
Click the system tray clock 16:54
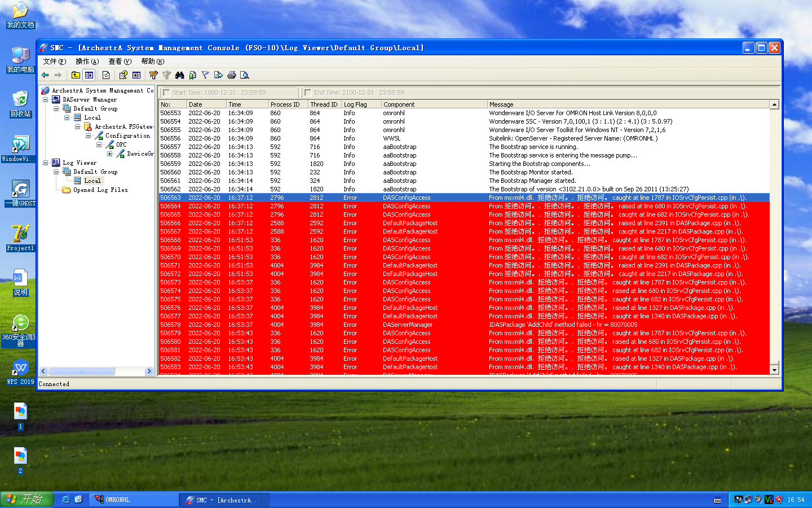(x=796, y=500)
